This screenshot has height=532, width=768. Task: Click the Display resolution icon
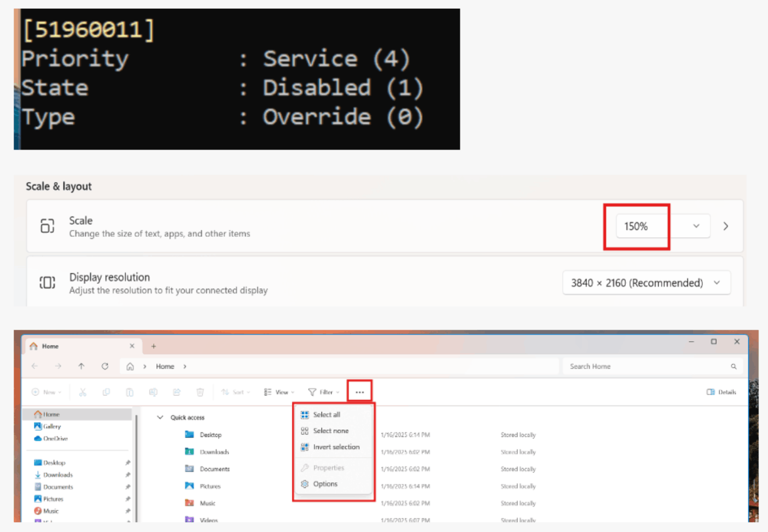click(48, 283)
